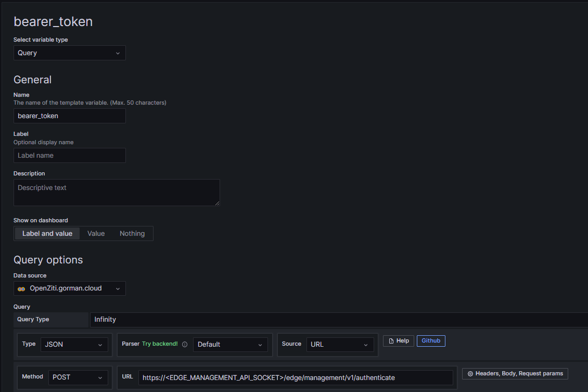Screen dimensions: 588x392
Task: Expand the Source URL dropdown
Action: [x=340, y=345]
